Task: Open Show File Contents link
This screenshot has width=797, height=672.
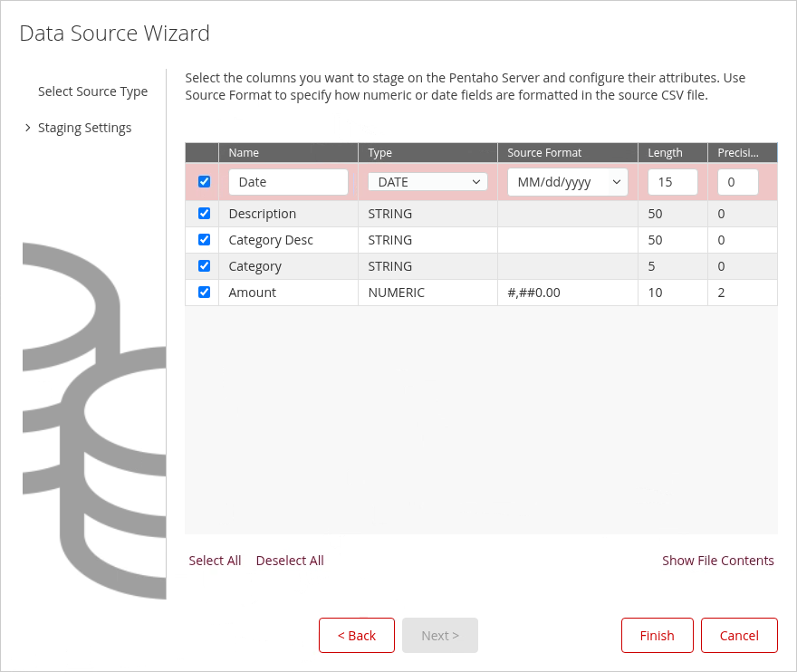Action: (x=717, y=561)
